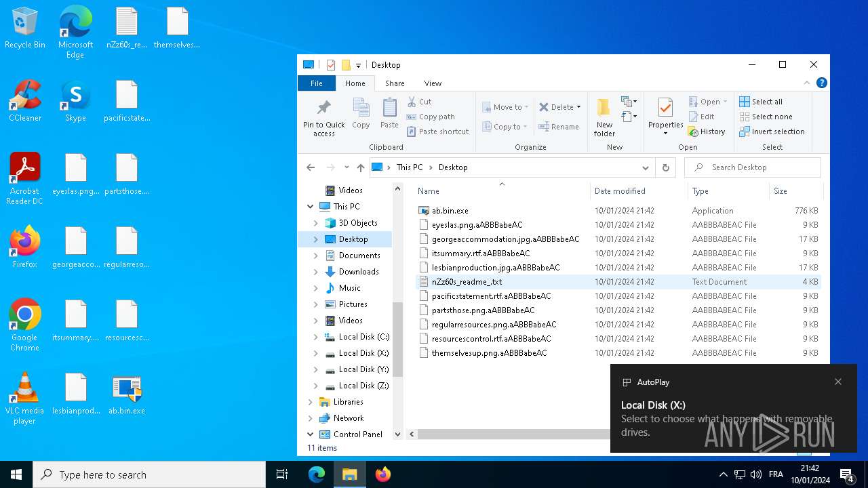
Task: Click the Back navigation arrow
Action: [x=311, y=167]
